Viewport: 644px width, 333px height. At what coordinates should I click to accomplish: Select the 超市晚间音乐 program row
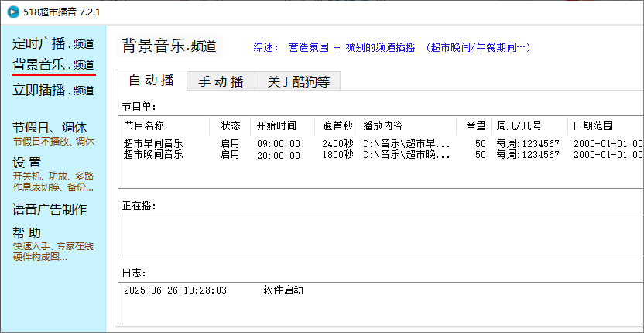tap(153, 155)
